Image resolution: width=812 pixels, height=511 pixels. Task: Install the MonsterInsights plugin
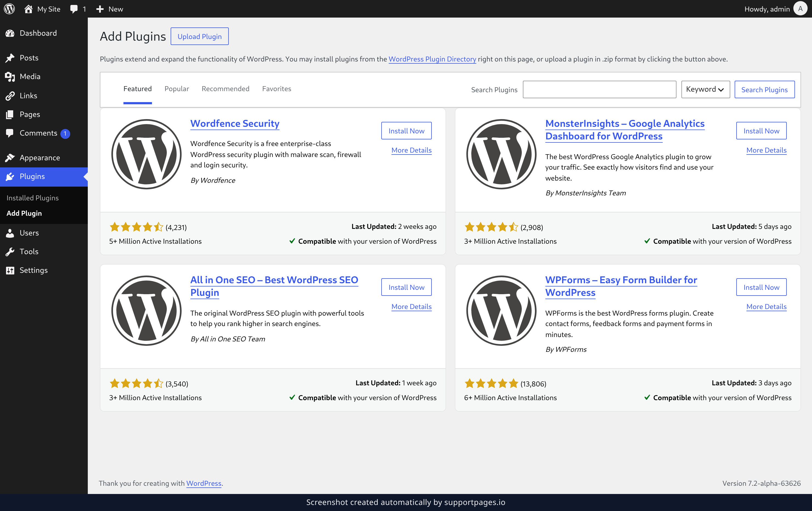[762, 131]
